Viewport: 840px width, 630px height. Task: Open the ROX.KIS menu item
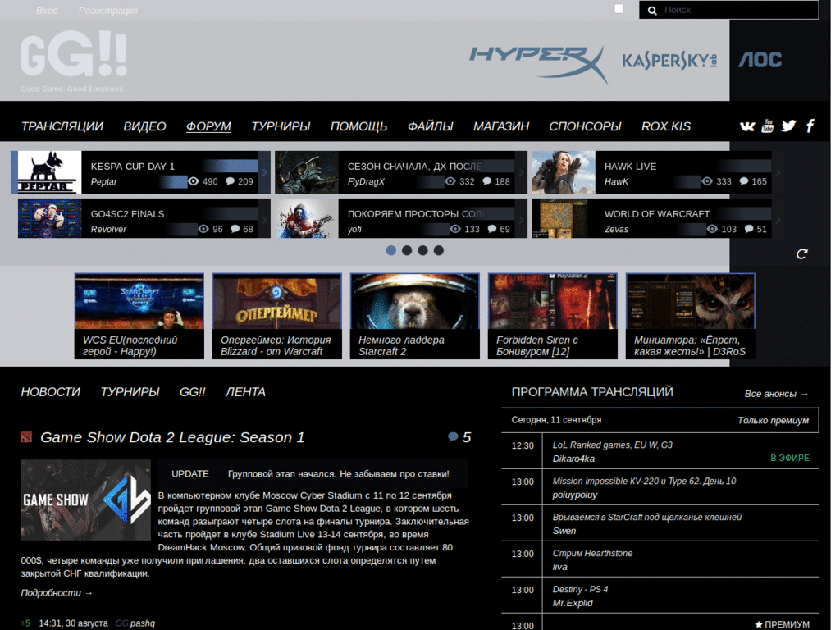click(666, 126)
